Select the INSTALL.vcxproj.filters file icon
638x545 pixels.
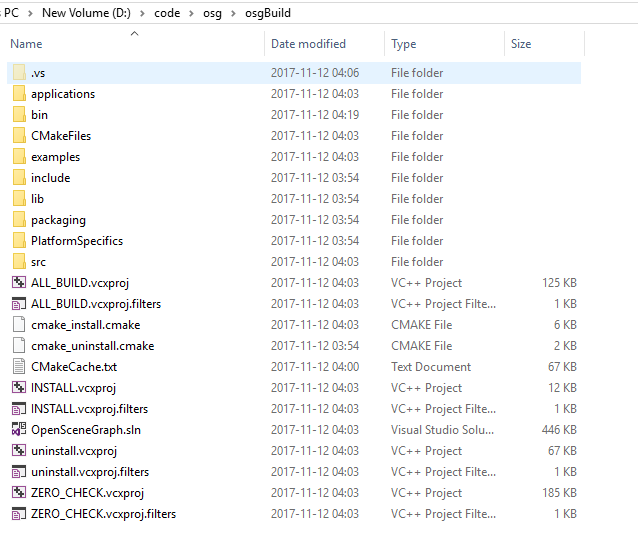point(19,409)
